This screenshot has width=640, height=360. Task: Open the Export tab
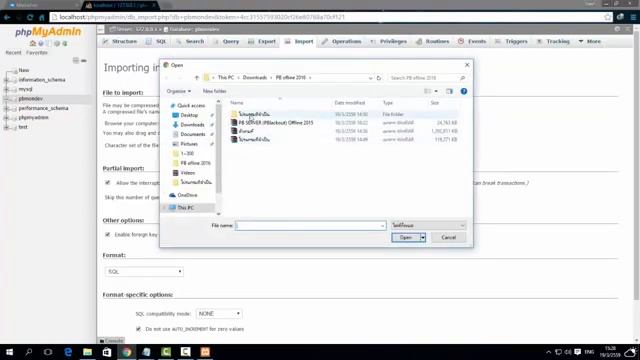(262, 41)
